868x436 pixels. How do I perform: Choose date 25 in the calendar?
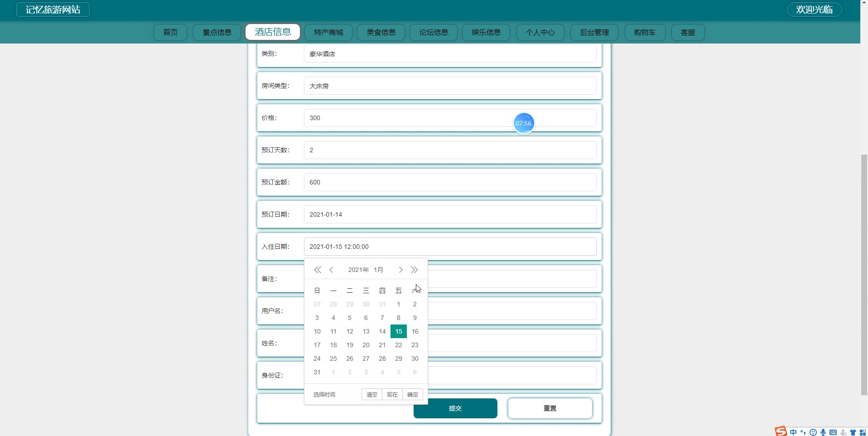333,358
